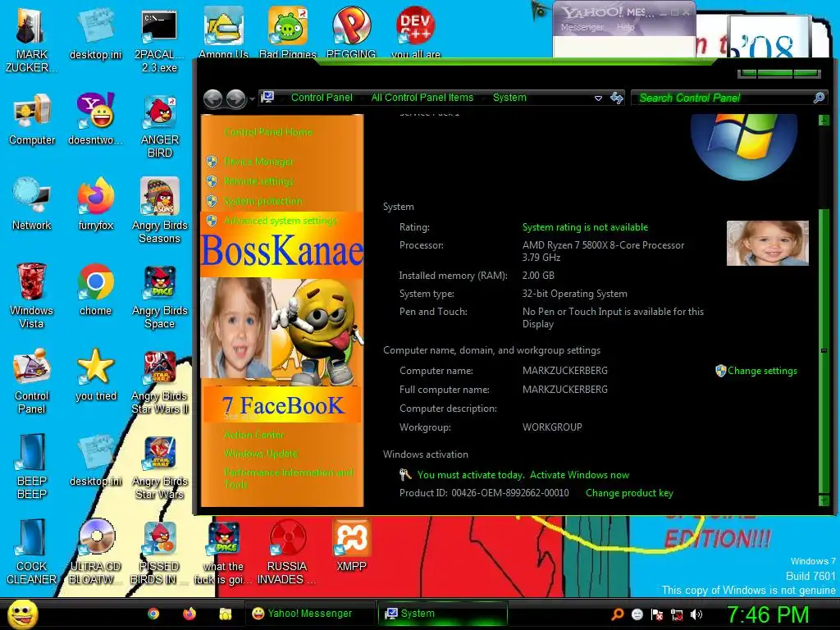Open the Control Panel desktop icon

pos(32,381)
